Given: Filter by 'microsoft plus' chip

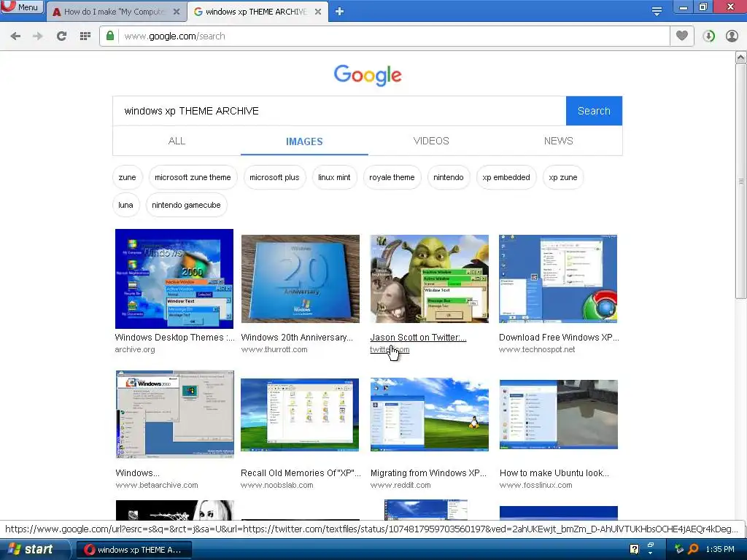Looking at the screenshot, I should coord(274,177).
